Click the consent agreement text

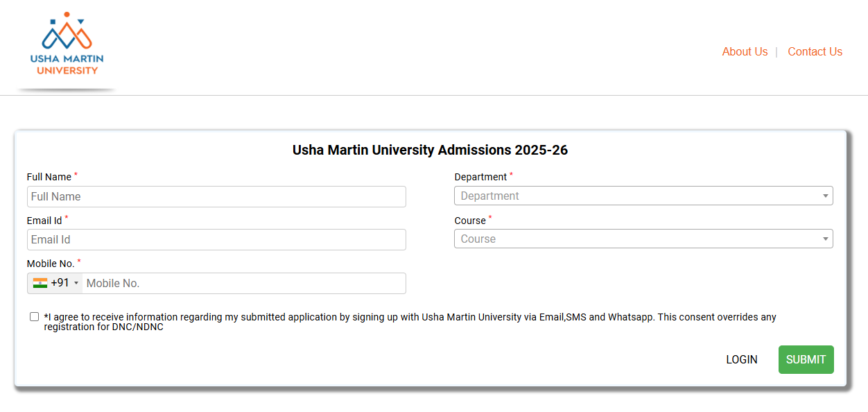coord(410,322)
